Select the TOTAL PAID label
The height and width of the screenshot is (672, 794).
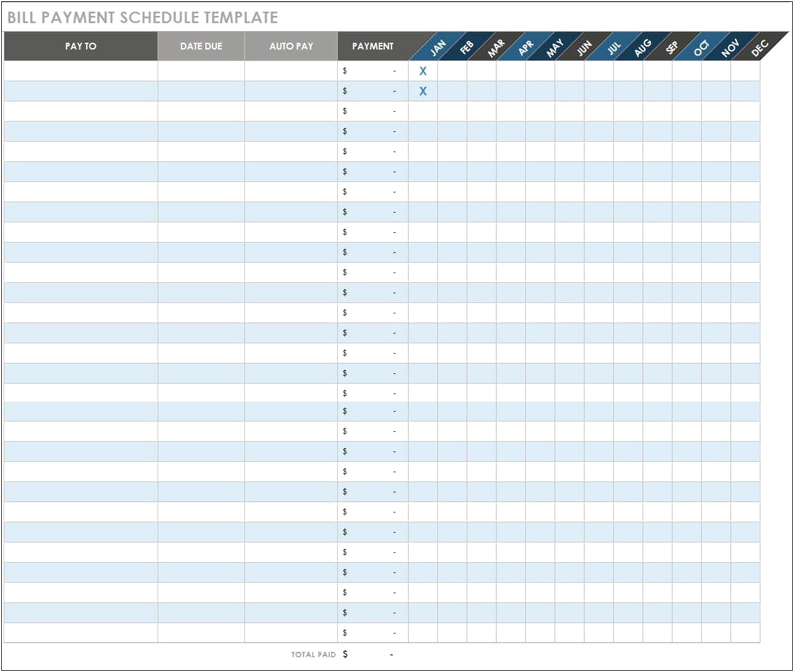[313, 654]
